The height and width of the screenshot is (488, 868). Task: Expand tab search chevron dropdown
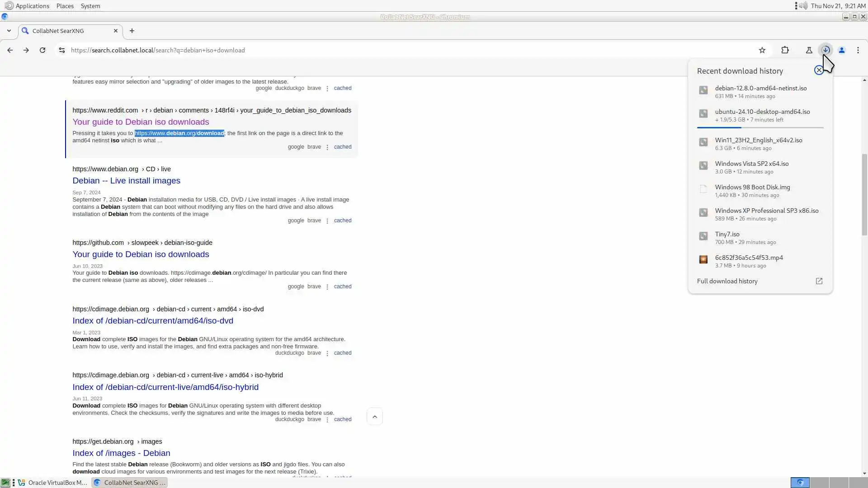point(9,31)
